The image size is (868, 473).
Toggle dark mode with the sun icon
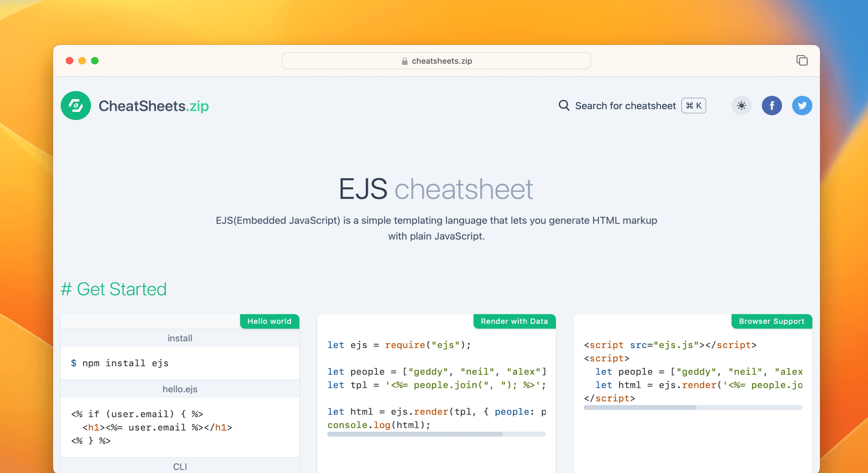point(741,106)
